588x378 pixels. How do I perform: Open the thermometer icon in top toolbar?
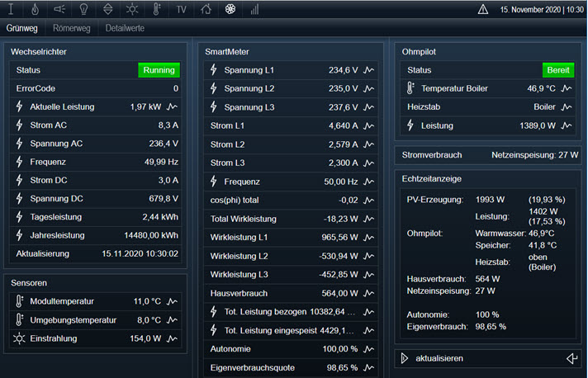157,9
